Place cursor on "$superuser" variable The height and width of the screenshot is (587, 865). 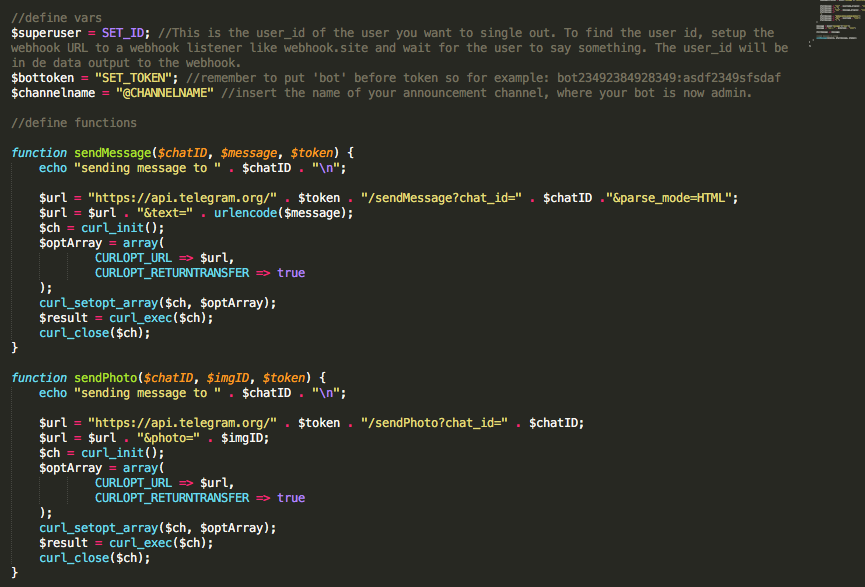[46, 33]
